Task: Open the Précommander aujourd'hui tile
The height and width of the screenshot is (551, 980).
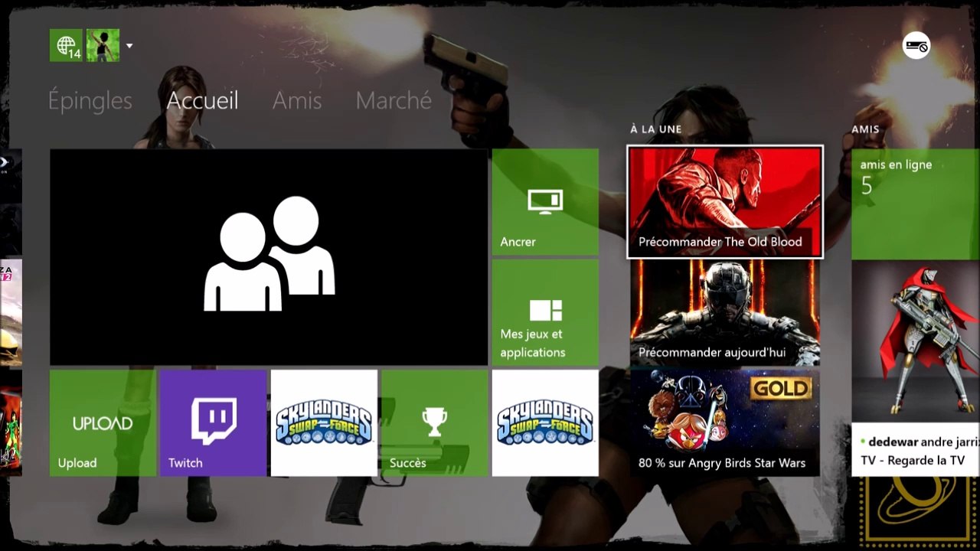Action: click(x=725, y=312)
